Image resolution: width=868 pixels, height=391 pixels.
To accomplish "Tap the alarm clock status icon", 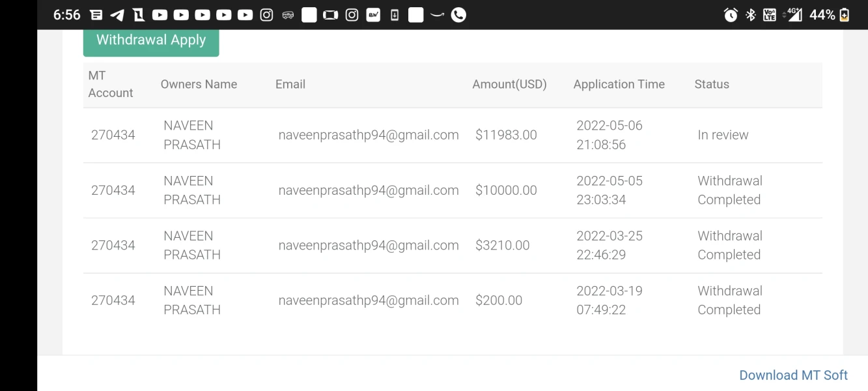I will click(731, 15).
